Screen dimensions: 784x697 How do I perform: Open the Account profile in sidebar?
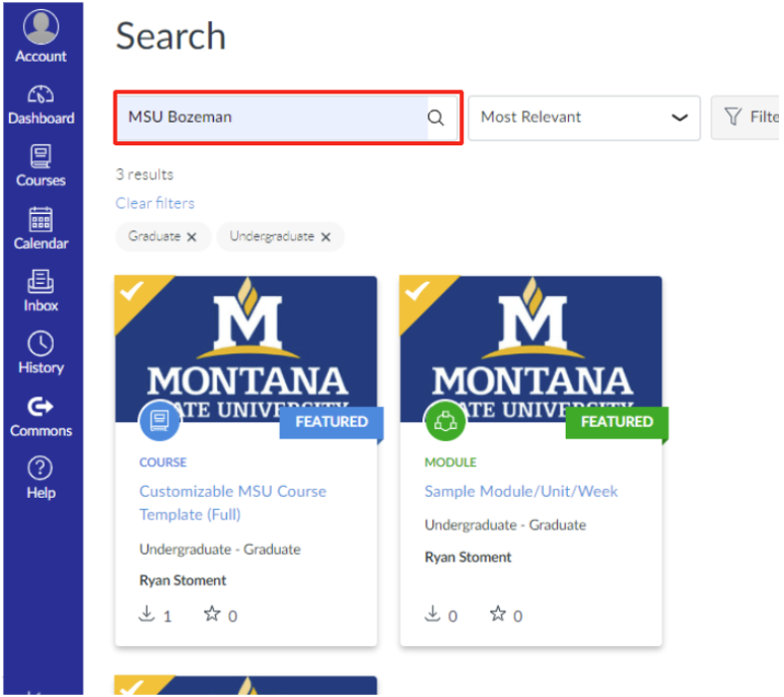pyautogui.click(x=41, y=36)
